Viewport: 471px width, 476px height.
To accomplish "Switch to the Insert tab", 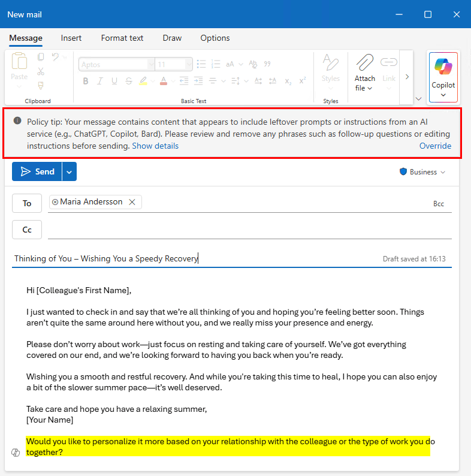I will click(71, 38).
